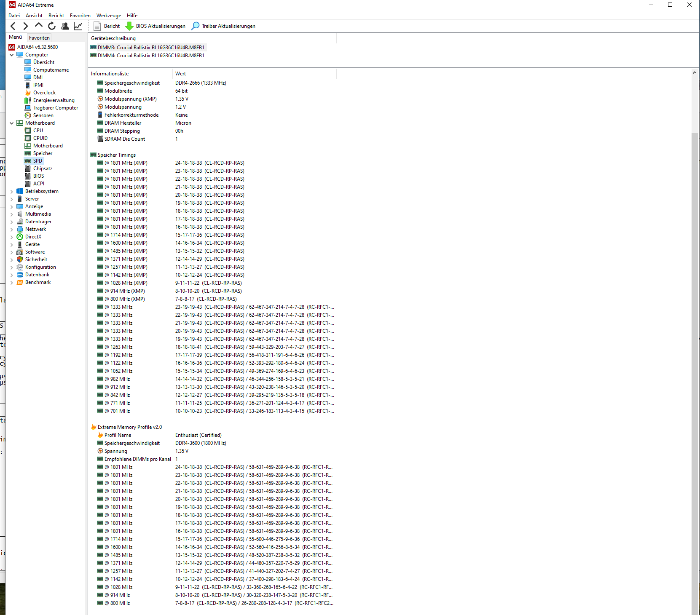The height and width of the screenshot is (615, 700).
Task: Open the Bericht menu
Action: pos(56,16)
